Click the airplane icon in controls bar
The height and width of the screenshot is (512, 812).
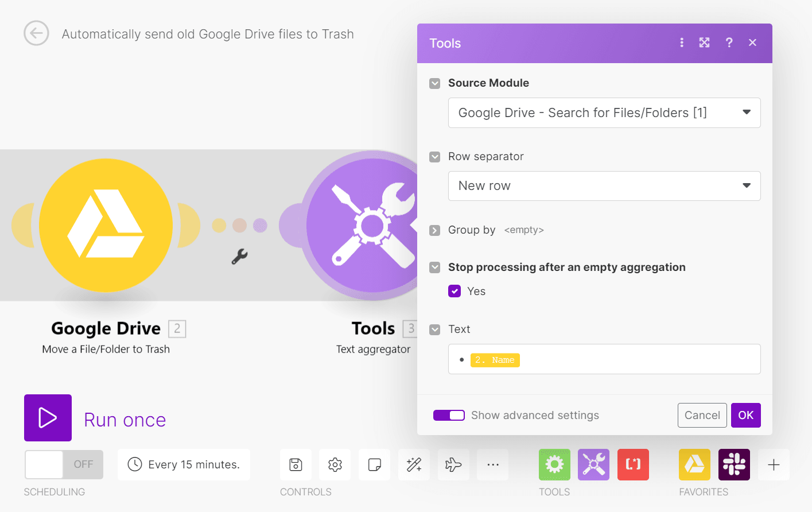453,464
